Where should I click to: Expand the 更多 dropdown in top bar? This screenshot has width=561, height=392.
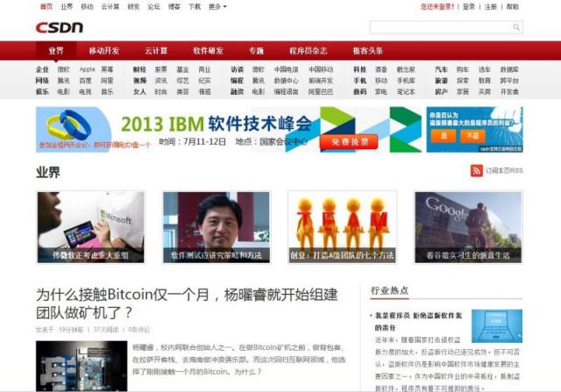point(217,7)
